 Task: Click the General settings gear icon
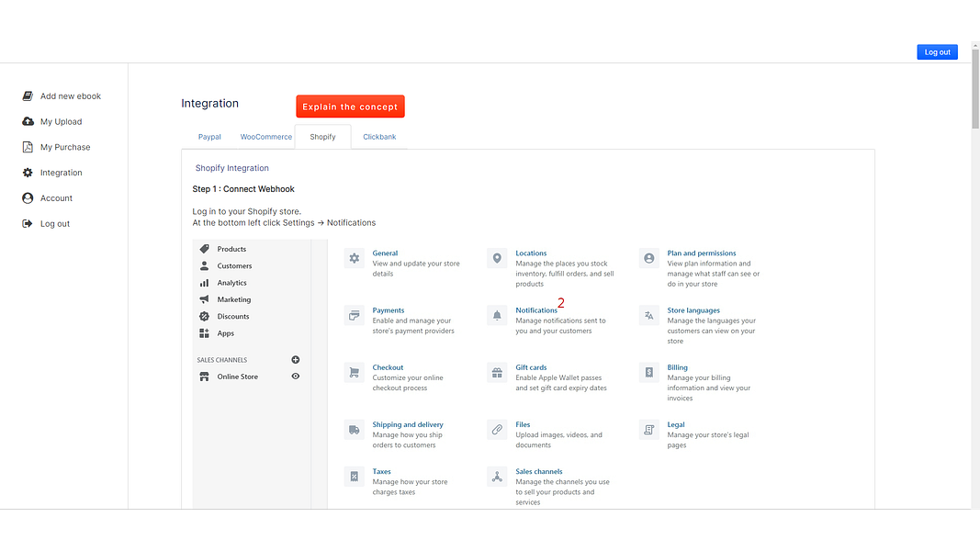tap(355, 258)
